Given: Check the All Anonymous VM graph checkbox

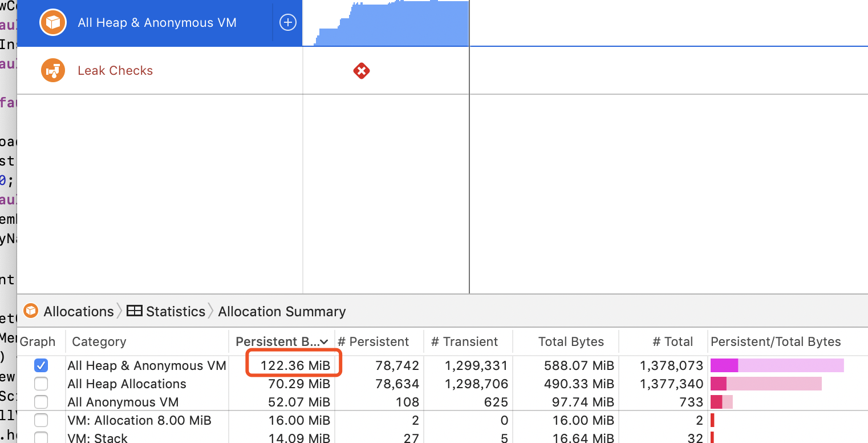Looking at the screenshot, I should click(41, 402).
